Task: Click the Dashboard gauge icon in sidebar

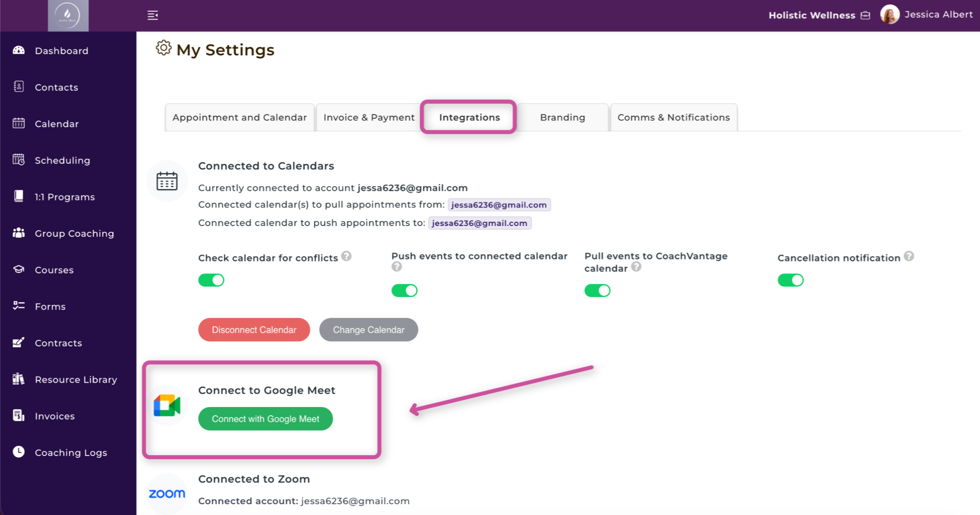Action: pyautogui.click(x=19, y=50)
